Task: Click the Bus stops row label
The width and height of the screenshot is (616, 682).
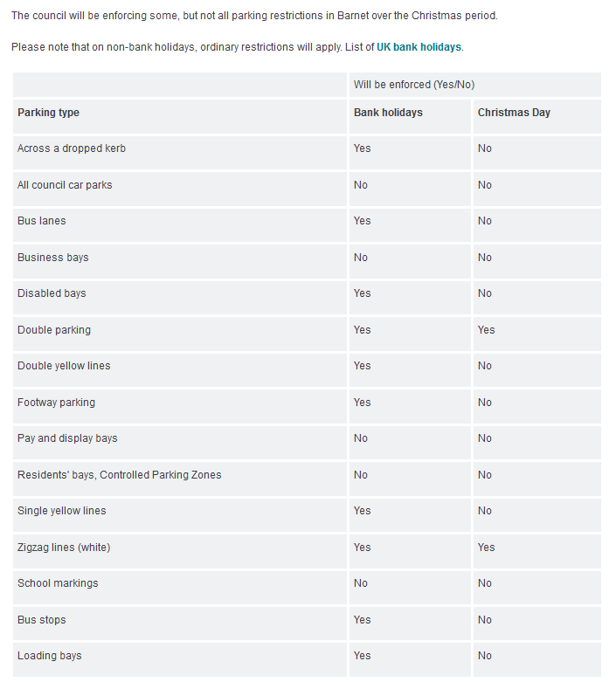Action: tap(41, 620)
